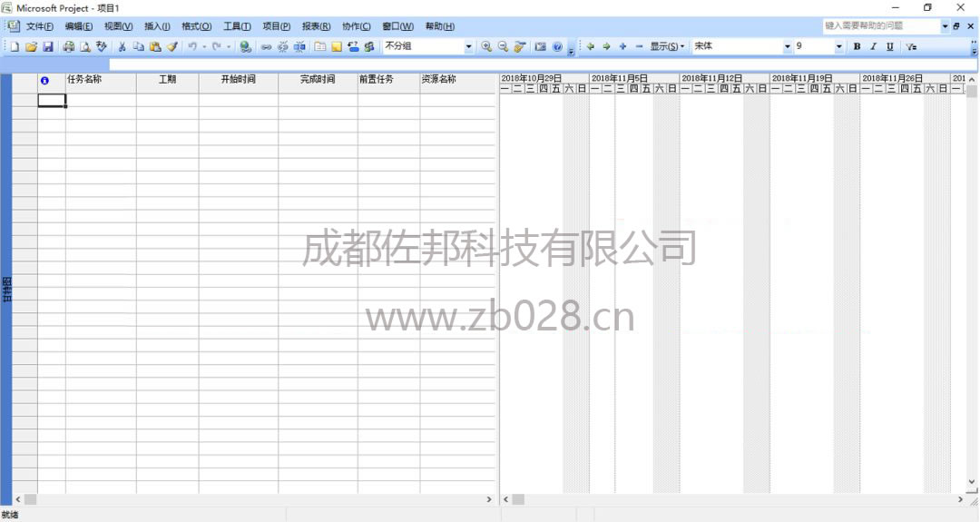Paste using the clipboard icon
Screen dimensions: 980x522
(155, 47)
